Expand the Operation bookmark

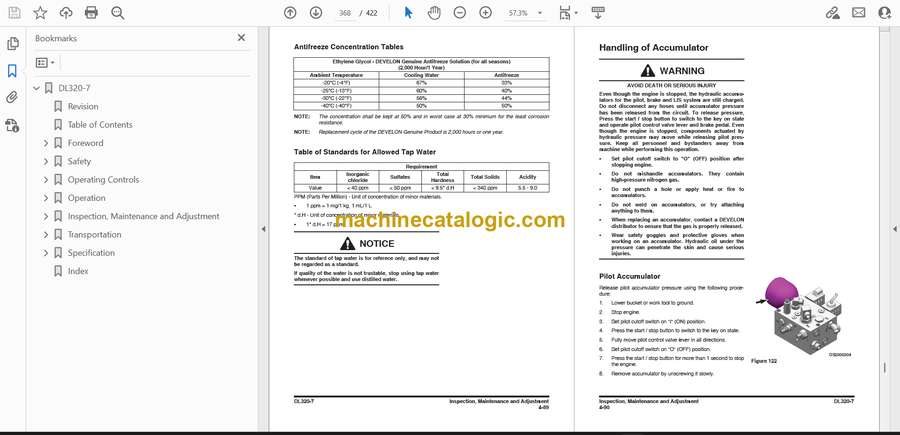(46, 198)
